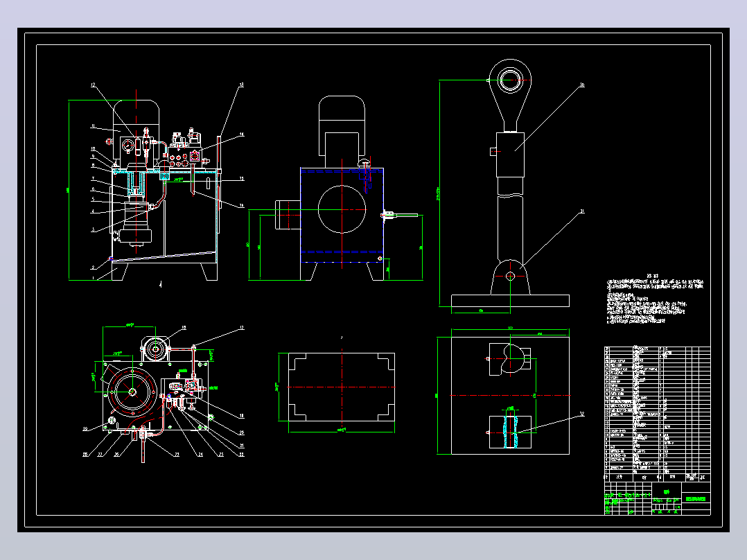
Task: Click the pressure gauge dial in front view
Action: point(128,146)
